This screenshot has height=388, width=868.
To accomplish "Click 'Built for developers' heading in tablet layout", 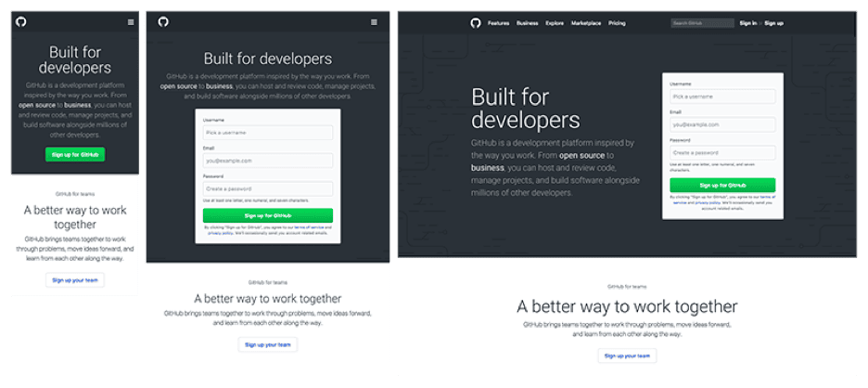I will click(x=268, y=58).
